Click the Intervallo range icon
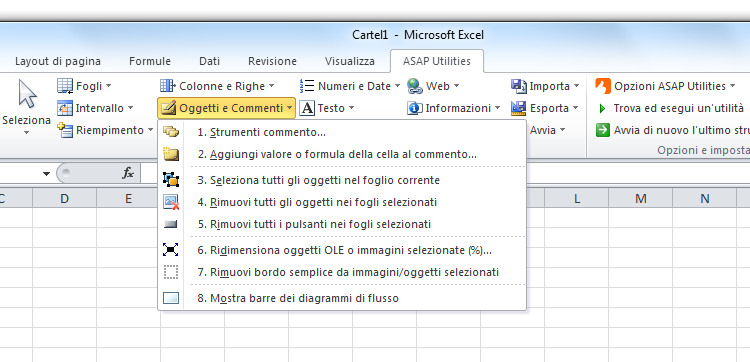Screen dimensions: 750x362 pyautogui.click(x=65, y=108)
